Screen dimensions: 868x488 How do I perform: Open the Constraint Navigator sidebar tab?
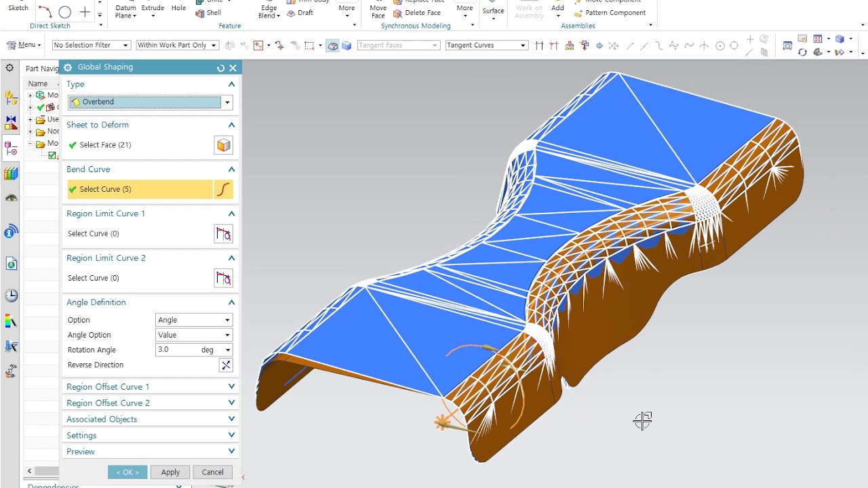coord(11,123)
